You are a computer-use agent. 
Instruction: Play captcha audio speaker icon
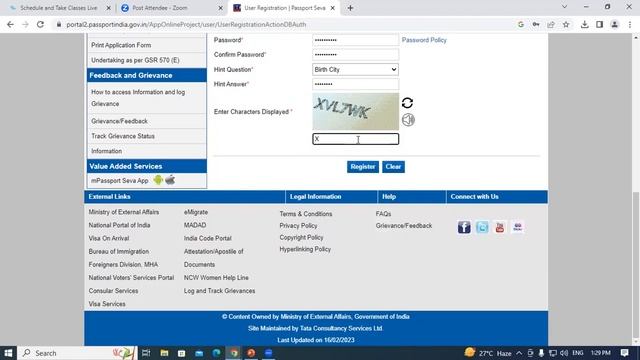coord(408,120)
